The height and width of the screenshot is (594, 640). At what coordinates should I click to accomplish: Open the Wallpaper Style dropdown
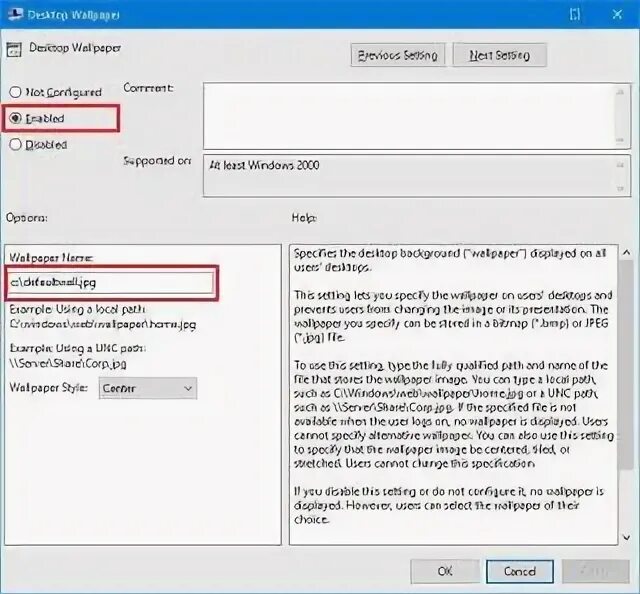pyautogui.click(x=148, y=388)
